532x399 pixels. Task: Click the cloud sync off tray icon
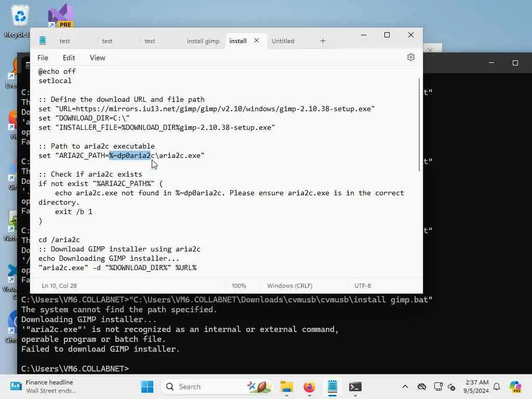point(422,387)
